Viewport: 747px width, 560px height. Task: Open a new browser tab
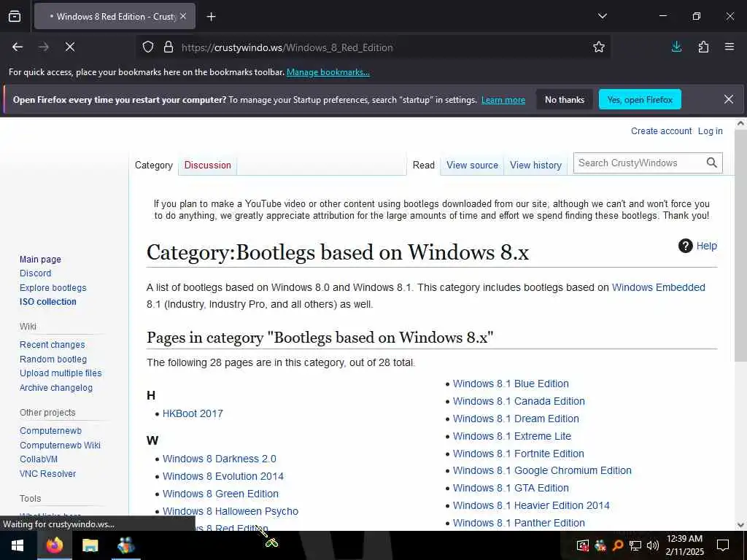(211, 17)
